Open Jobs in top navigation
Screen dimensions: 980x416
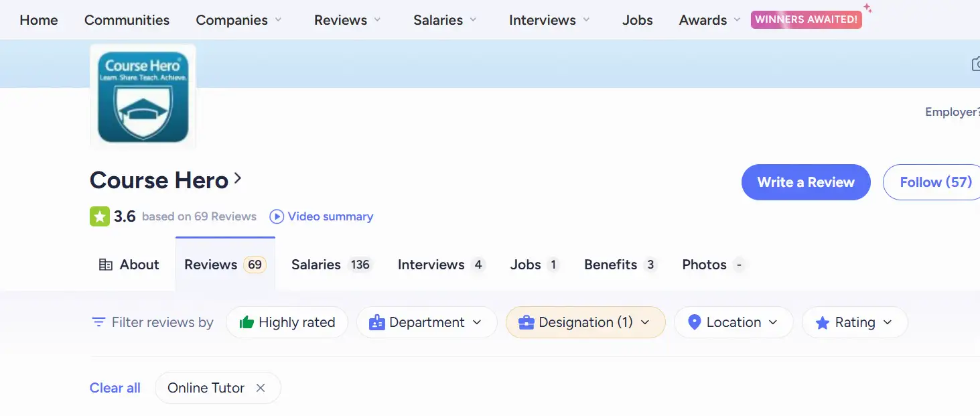coord(638,20)
